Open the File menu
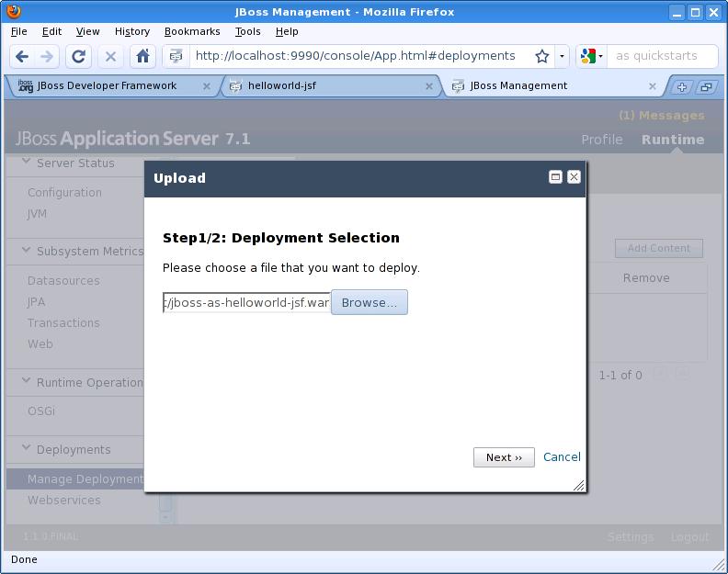The image size is (728, 574). click(18, 31)
